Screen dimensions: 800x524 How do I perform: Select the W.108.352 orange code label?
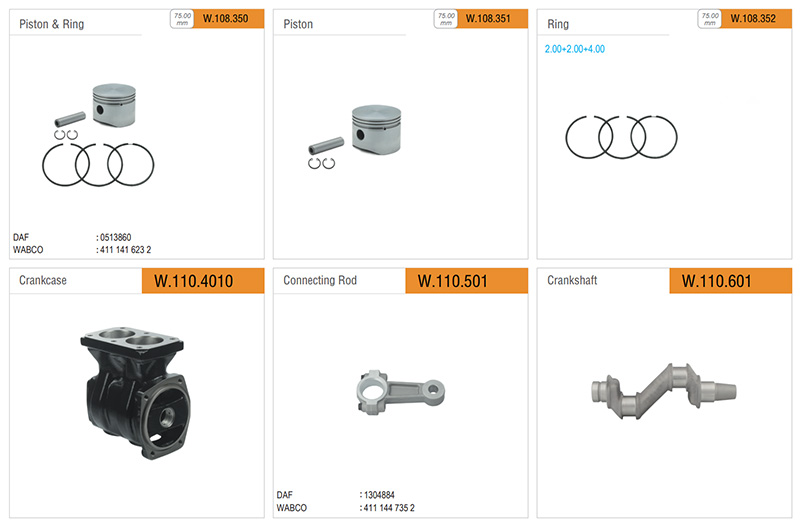756,19
